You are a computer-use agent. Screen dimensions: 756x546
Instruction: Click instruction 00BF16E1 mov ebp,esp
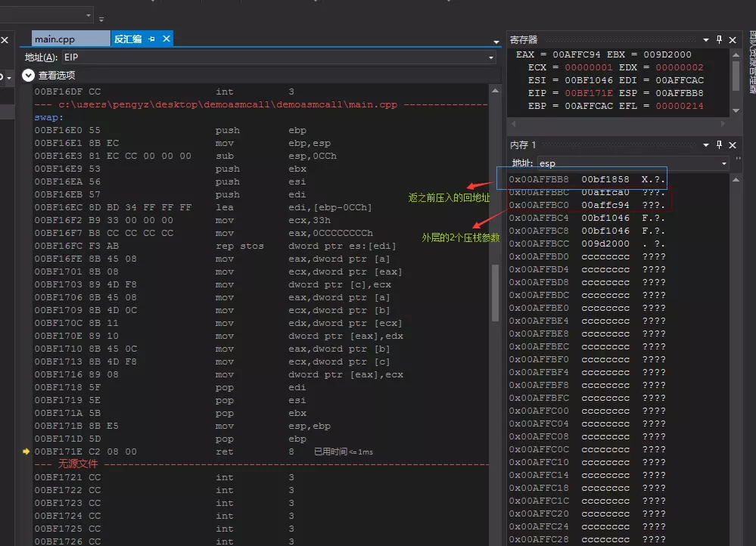182,143
